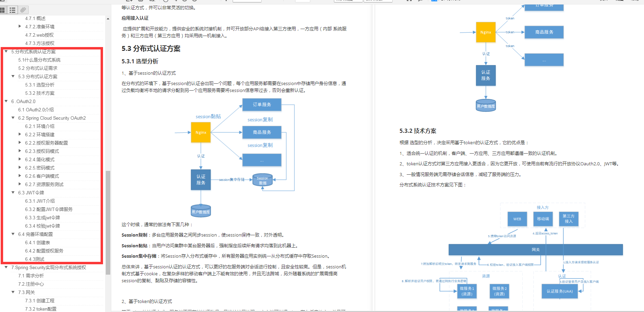Collapse the 7.3.网关 outline node
The height and width of the screenshot is (312, 644).
coord(13,292)
